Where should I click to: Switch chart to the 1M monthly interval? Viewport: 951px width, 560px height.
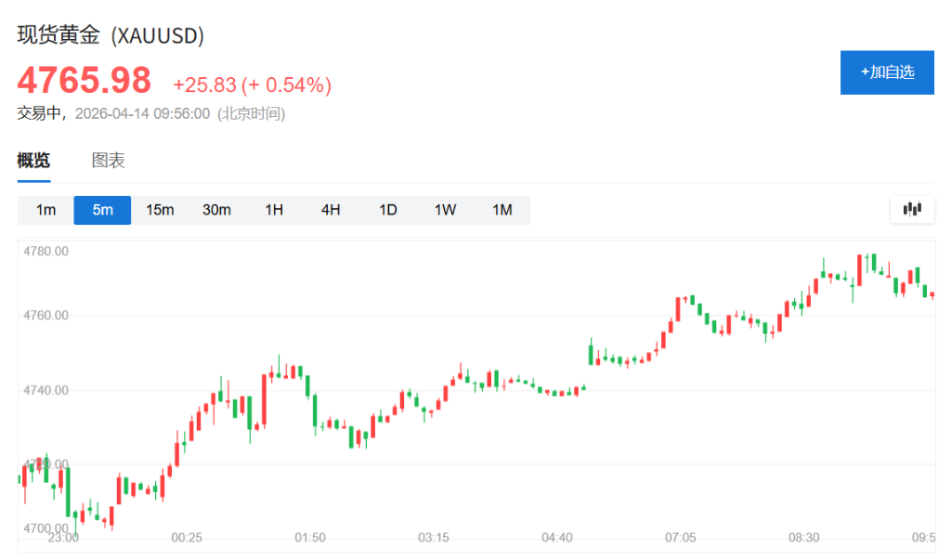pos(502,210)
